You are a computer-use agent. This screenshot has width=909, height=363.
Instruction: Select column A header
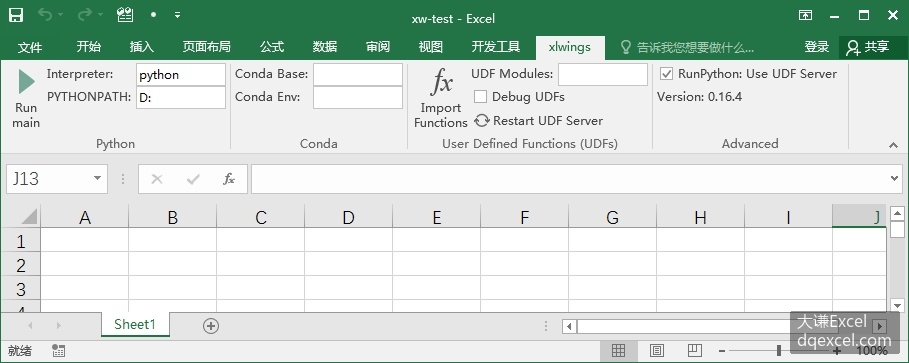coord(85,217)
